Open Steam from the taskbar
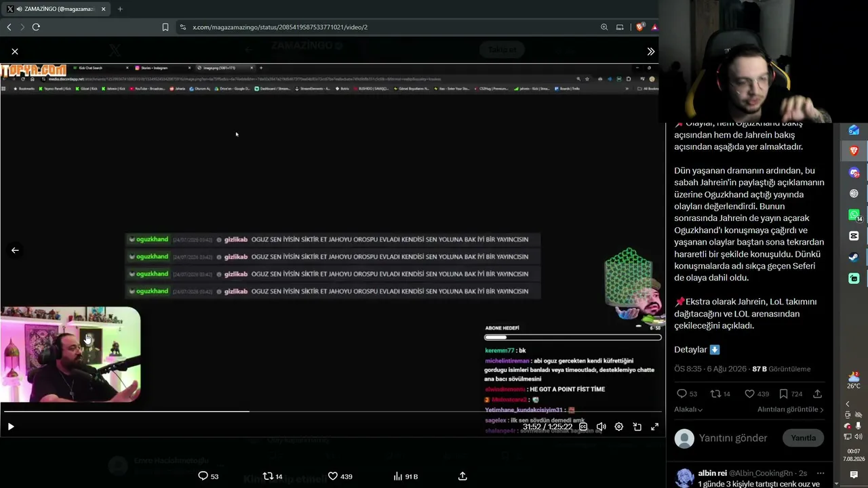This screenshot has height=488, width=868. click(854, 257)
